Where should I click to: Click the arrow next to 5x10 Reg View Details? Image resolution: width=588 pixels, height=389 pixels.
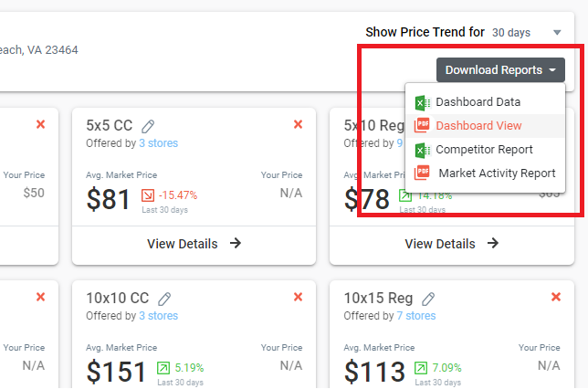(x=493, y=243)
